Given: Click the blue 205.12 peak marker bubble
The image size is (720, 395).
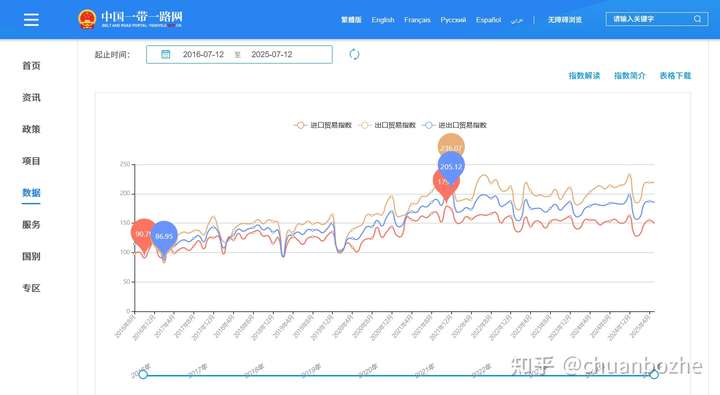Looking at the screenshot, I should click(451, 166).
